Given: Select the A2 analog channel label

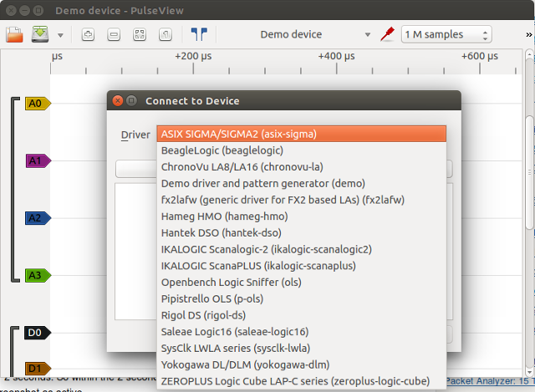Looking at the screenshot, I should point(38,218).
